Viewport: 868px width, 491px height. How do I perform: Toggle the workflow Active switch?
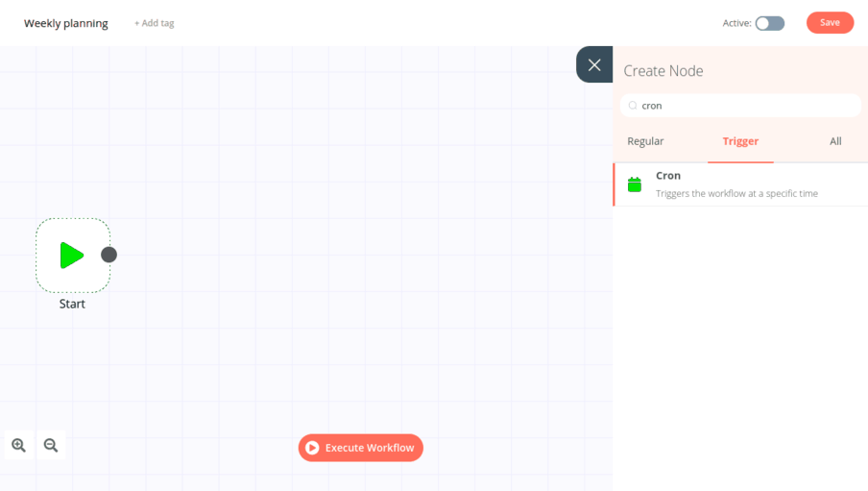[x=769, y=23]
